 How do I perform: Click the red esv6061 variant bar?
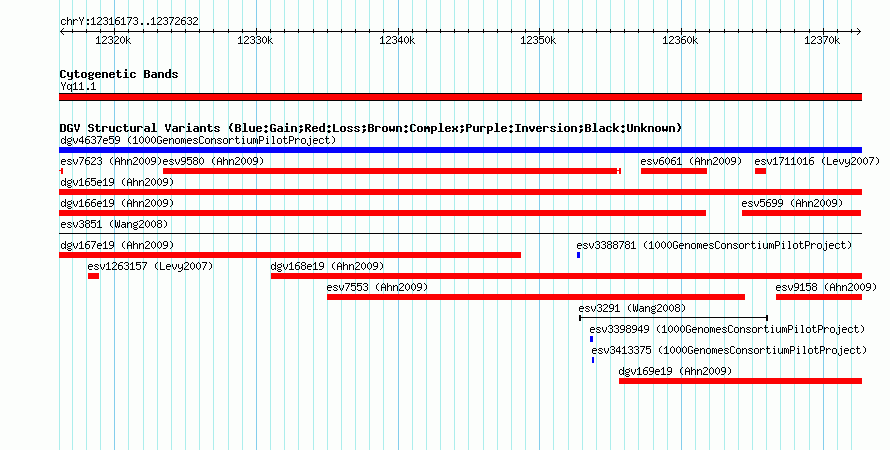coord(674,171)
